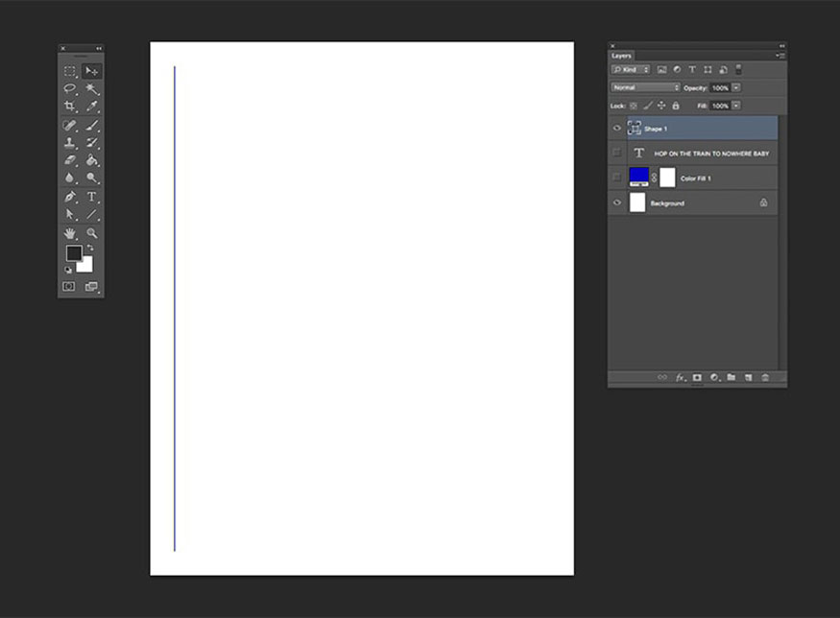Delete the selected layer
The height and width of the screenshot is (618, 840).
coord(765,377)
